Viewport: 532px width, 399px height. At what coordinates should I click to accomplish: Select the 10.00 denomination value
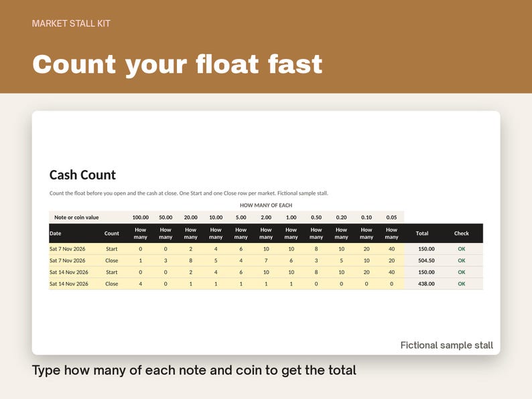[216, 218]
